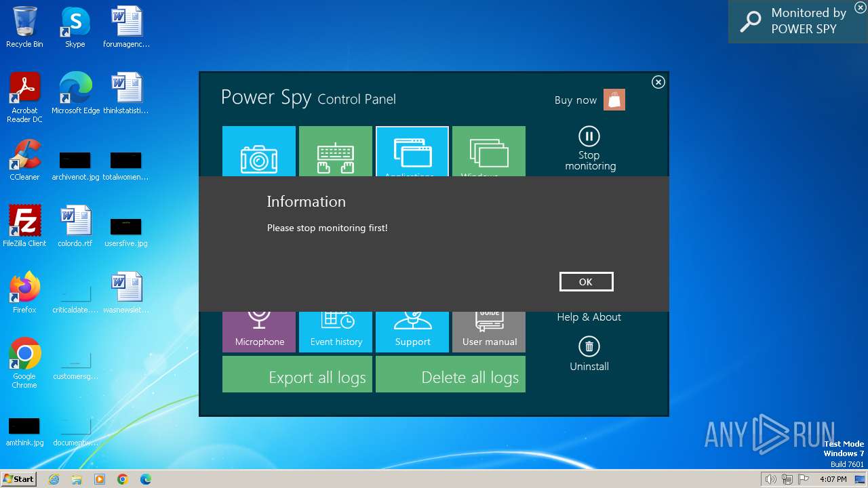Open the Keystrokes keyboard tile
The image size is (868, 488).
[336, 151]
